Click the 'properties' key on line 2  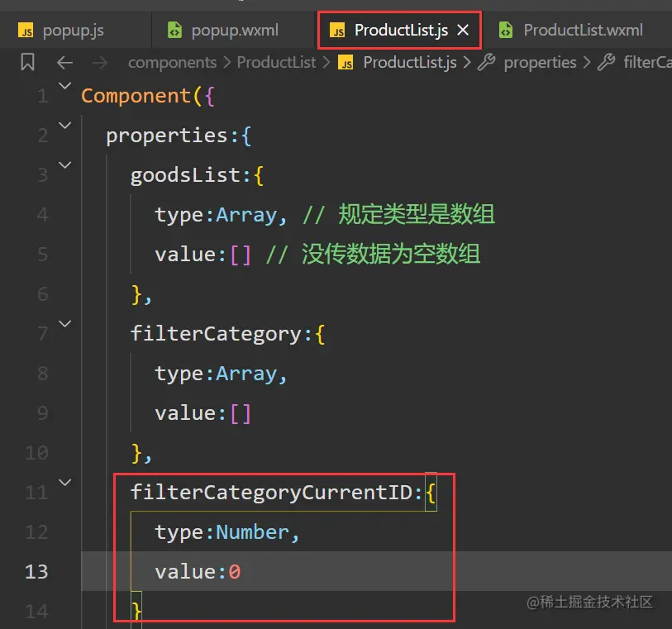167,136
